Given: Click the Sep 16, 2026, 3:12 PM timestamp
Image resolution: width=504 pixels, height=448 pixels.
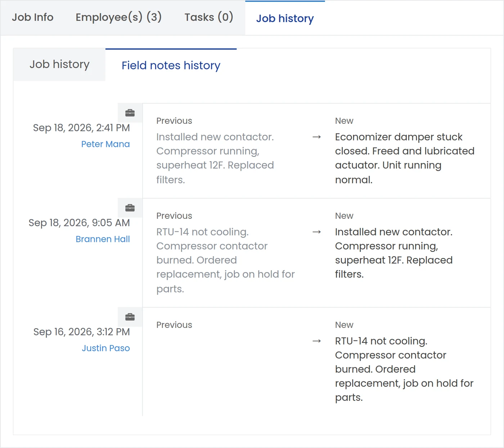Looking at the screenshot, I should (82, 332).
